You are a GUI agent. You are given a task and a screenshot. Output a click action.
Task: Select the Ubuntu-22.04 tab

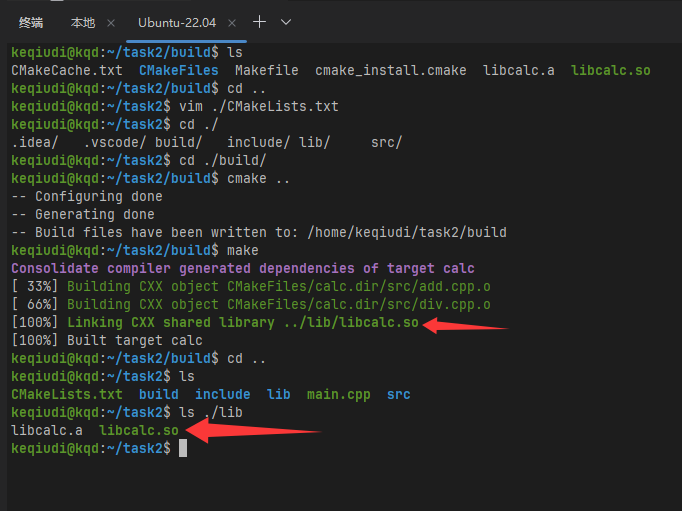[177, 22]
